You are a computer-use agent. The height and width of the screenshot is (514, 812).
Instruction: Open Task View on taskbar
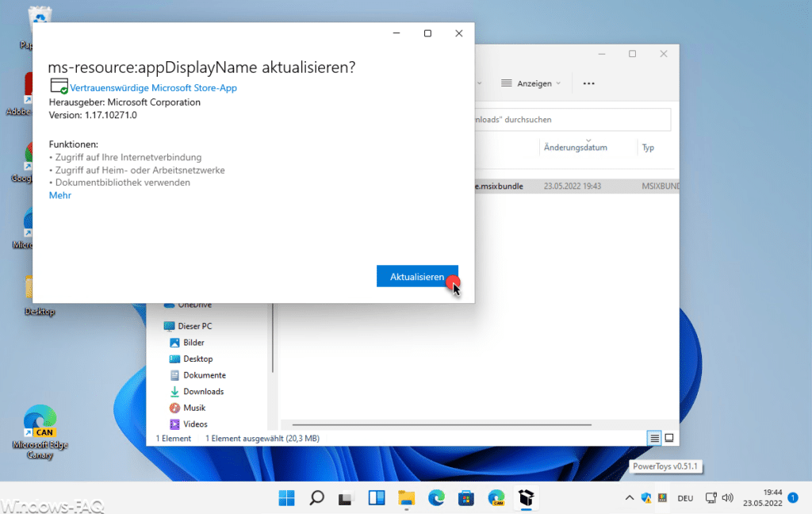pos(346,498)
